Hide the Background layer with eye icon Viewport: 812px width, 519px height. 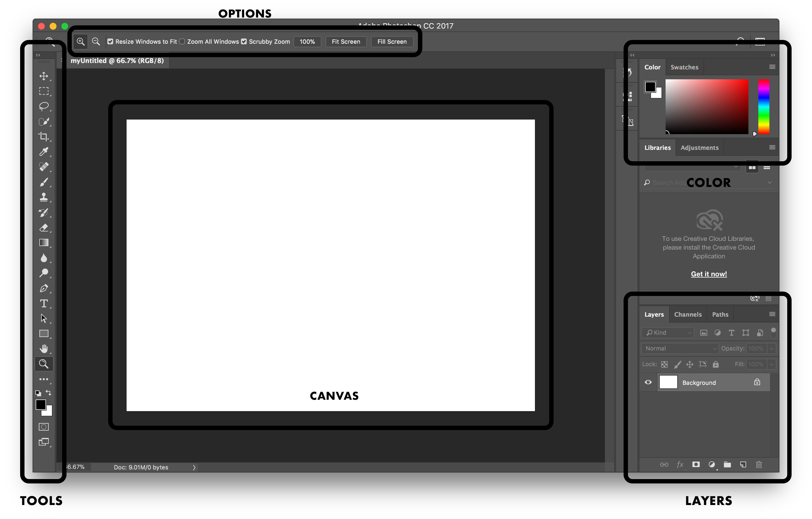648,382
